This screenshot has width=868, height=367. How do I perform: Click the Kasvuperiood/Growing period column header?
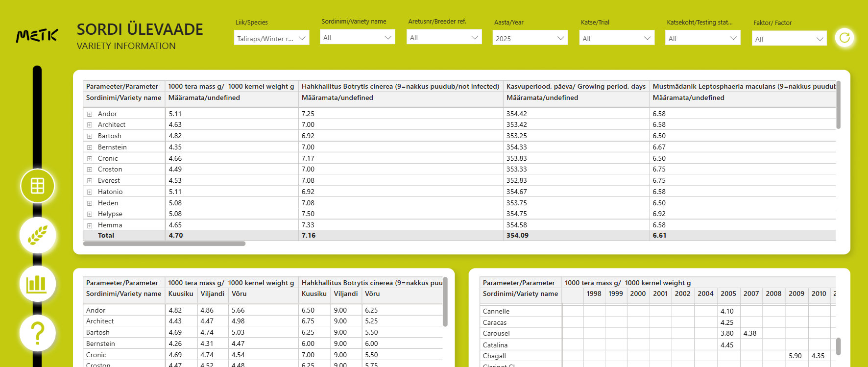coord(576,86)
